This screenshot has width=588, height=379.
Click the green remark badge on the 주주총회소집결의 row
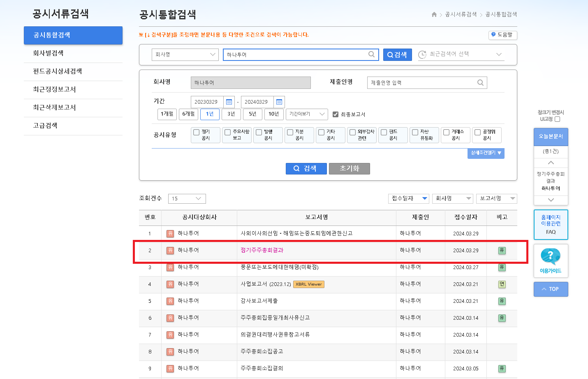pos(502,368)
